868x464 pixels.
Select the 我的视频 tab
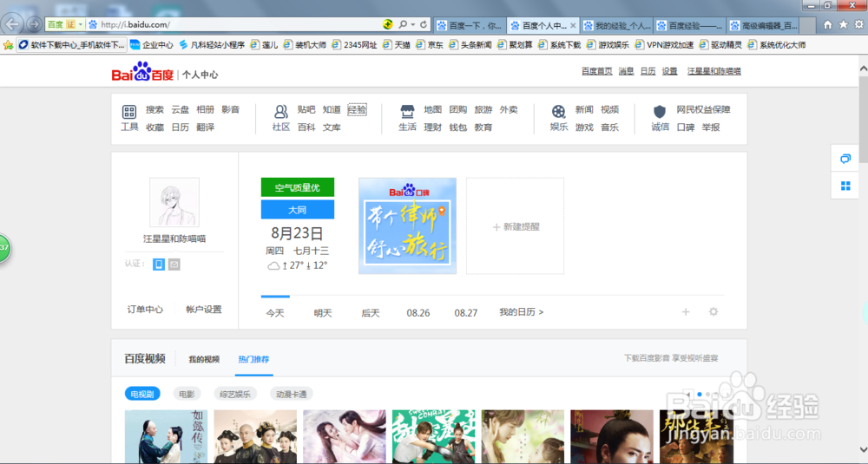click(204, 359)
